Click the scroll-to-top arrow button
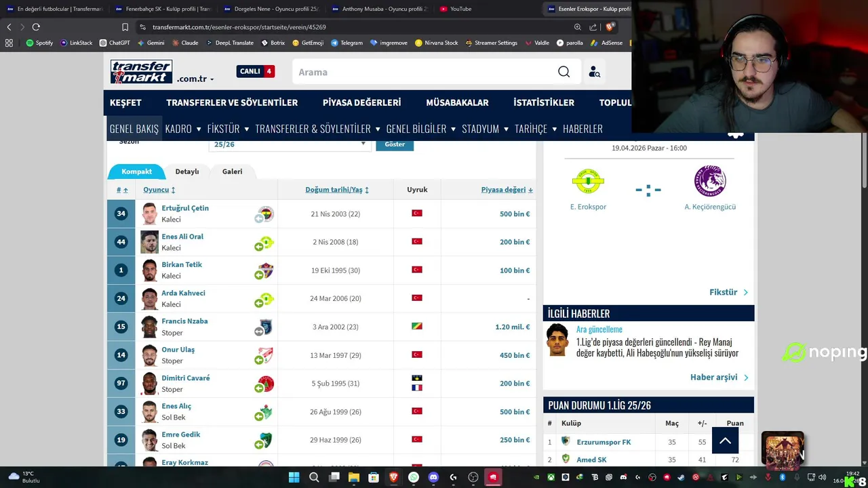 click(x=725, y=441)
